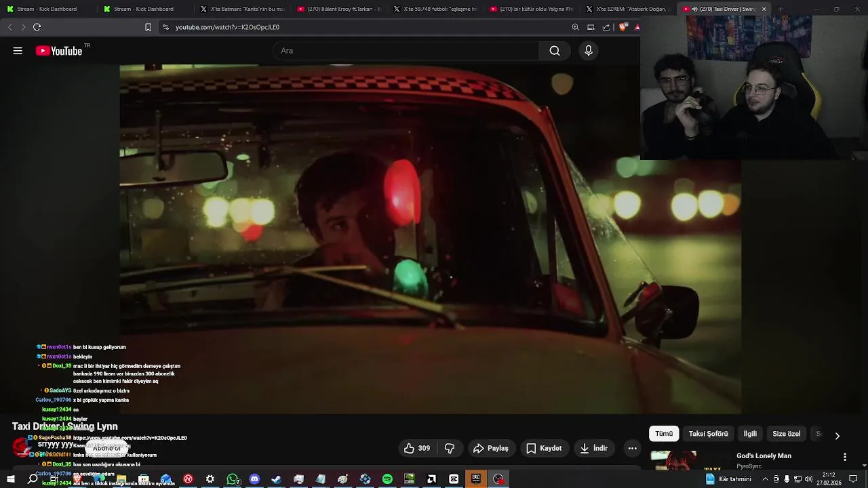
Task: Close the Taxi Driver tab
Action: 764,9
